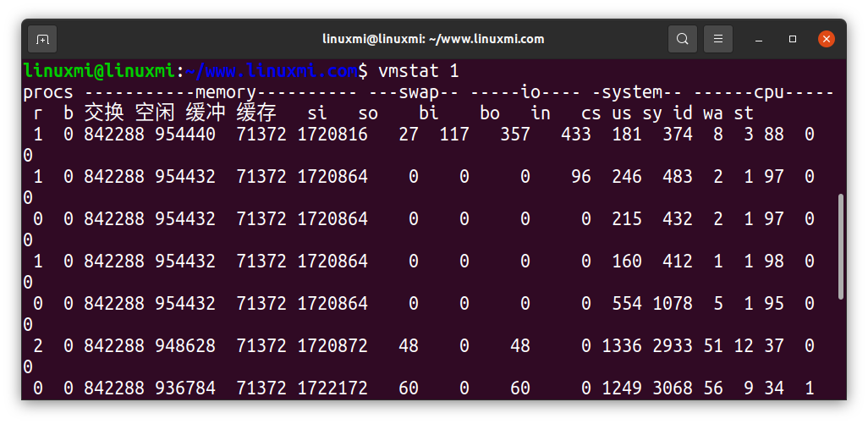The image size is (868, 424).
Task: Click the value 954440
Action: coord(185,135)
